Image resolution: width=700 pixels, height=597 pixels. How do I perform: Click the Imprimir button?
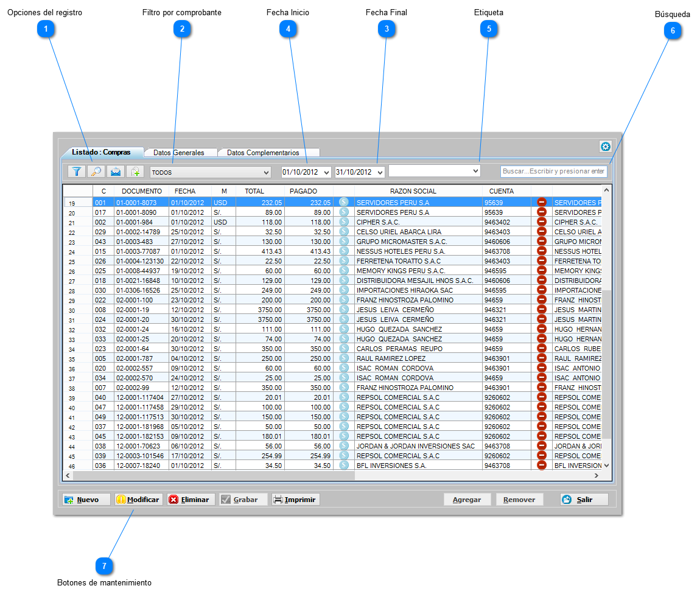296,499
